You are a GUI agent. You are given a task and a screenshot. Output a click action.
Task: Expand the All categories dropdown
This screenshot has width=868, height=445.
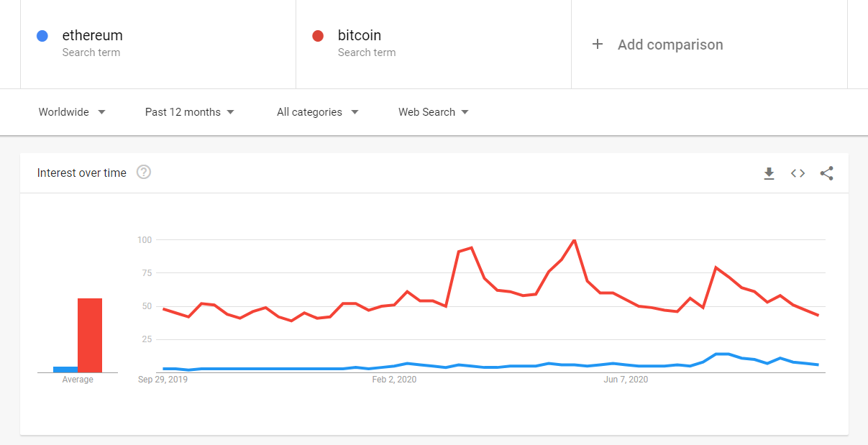click(x=317, y=112)
